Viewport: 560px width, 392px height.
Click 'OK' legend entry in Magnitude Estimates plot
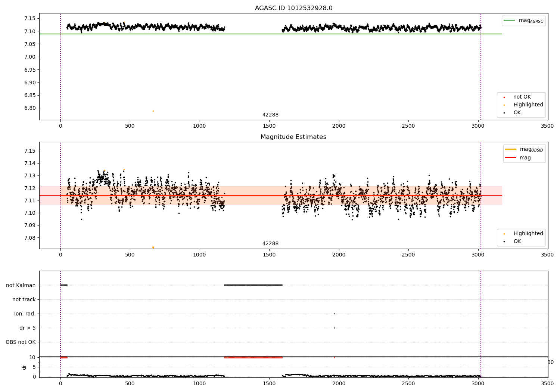tap(512, 242)
